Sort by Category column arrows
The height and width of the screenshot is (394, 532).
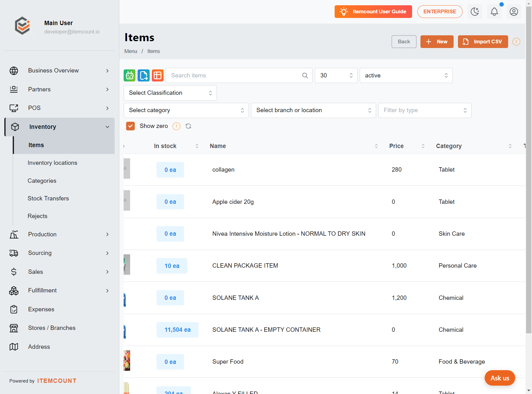tap(510, 146)
